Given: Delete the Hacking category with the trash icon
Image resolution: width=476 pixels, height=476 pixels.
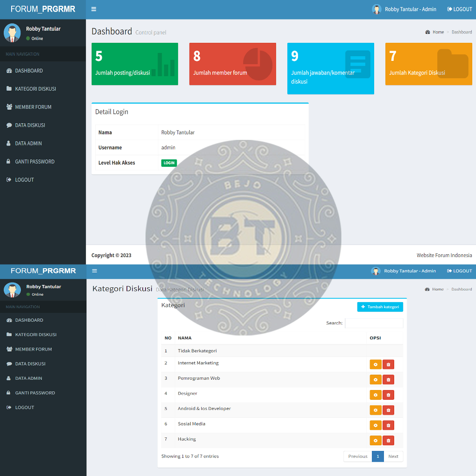Looking at the screenshot, I should tap(388, 440).
